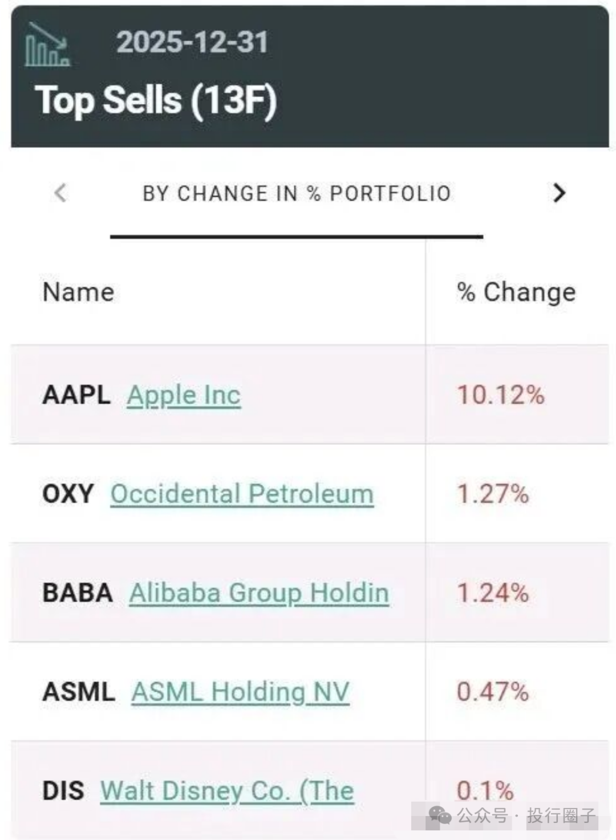Select the BY CHANGE IN % PORTFOLIO tab
Screen dimensions: 616x840
pyautogui.click(x=297, y=194)
